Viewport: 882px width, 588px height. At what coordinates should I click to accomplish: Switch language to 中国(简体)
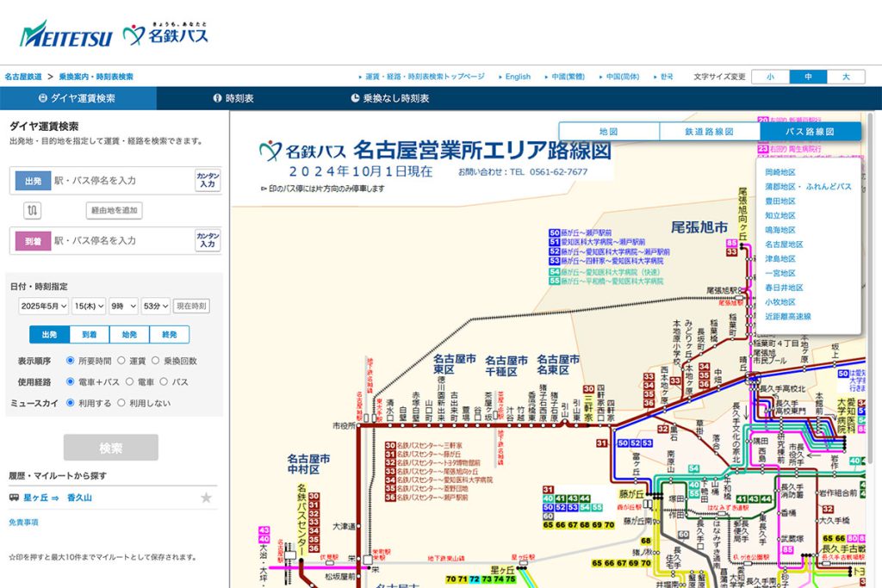pyautogui.click(x=623, y=77)
